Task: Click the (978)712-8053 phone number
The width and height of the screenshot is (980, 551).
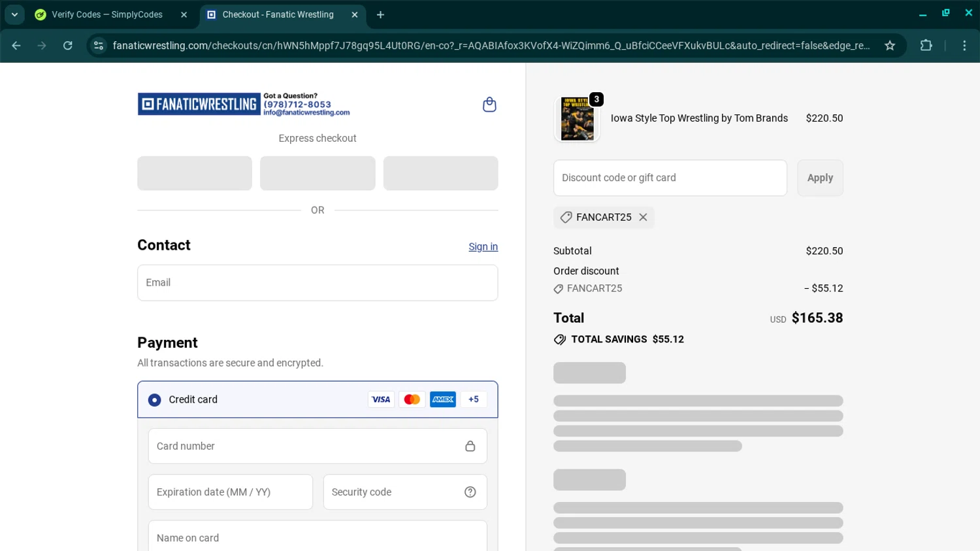Action: 297,105
